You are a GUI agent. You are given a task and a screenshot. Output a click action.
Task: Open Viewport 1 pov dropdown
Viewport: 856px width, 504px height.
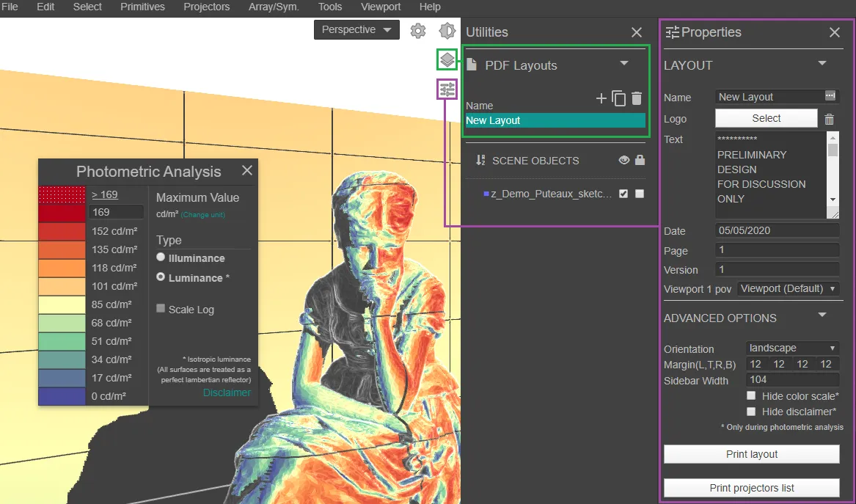tap(789, 289)
